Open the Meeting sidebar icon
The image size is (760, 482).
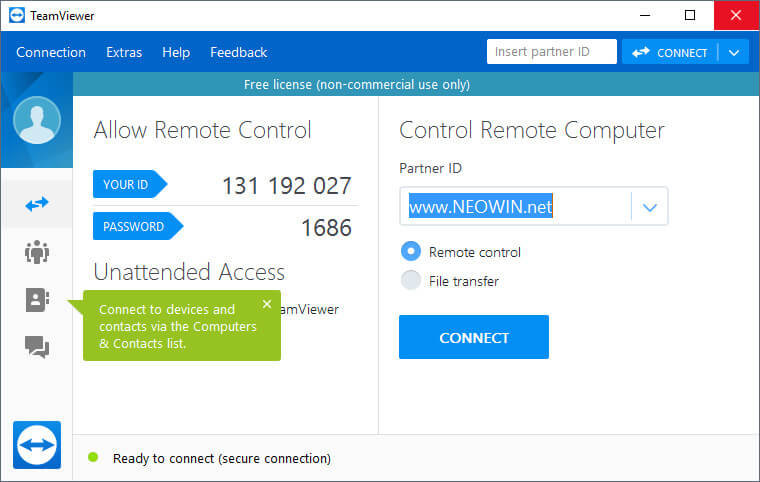coord(37,252)
